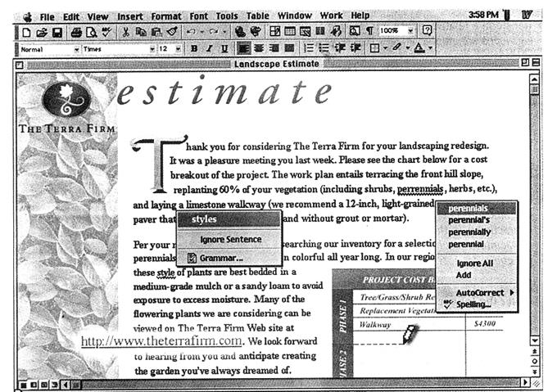Click the Columns layout icon
Image resolution: width=557 pixels, height=392 pixels.
(x=320, y=32)
